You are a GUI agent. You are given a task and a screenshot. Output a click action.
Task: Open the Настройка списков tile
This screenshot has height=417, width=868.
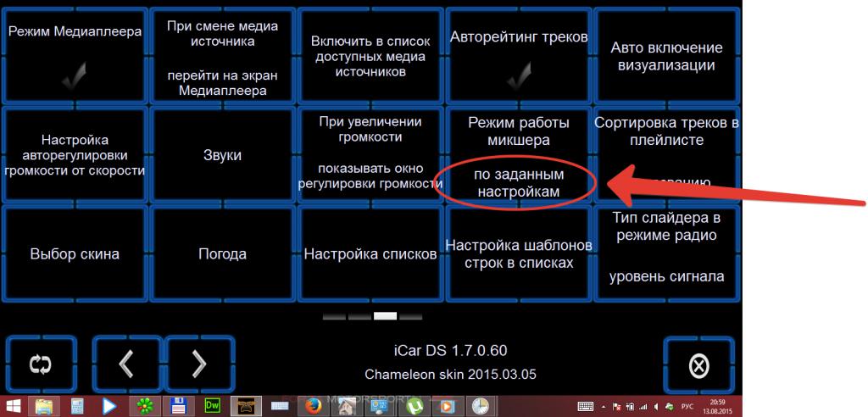pos(370,253)
